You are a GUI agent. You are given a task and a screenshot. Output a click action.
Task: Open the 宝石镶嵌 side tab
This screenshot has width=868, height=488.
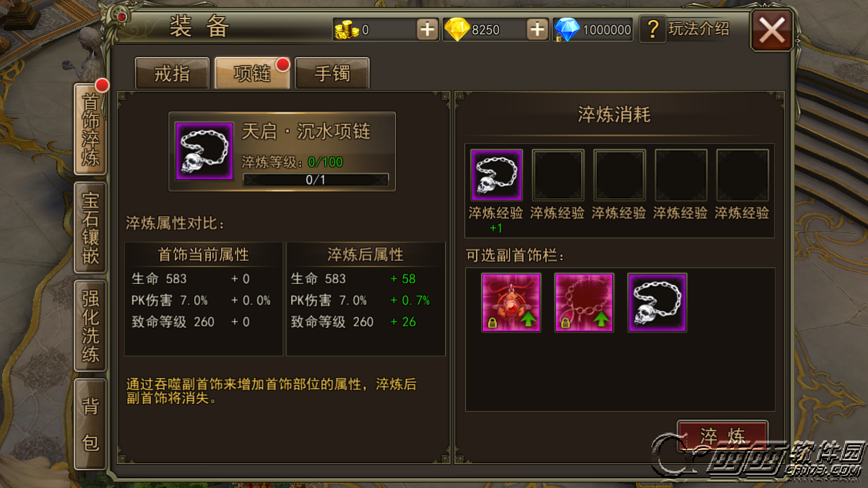click(90, 227)
